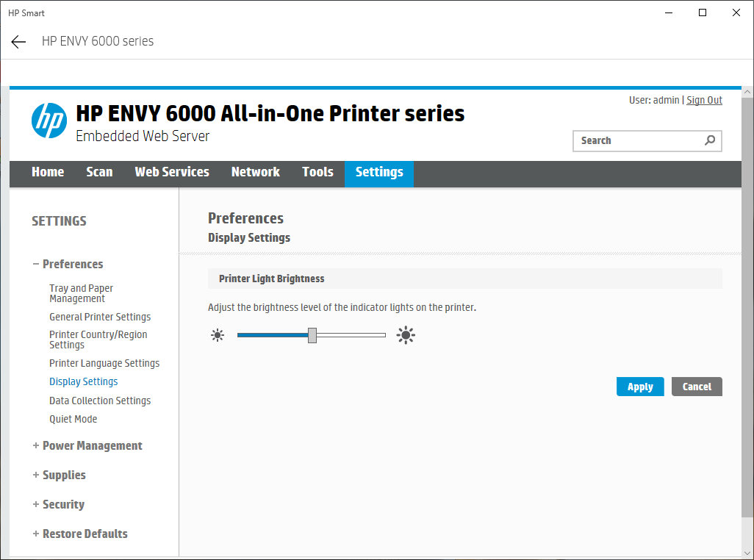Click the brightness slider handle
The width and height of the screenshot is (754, 560).
tap(312, 335)
